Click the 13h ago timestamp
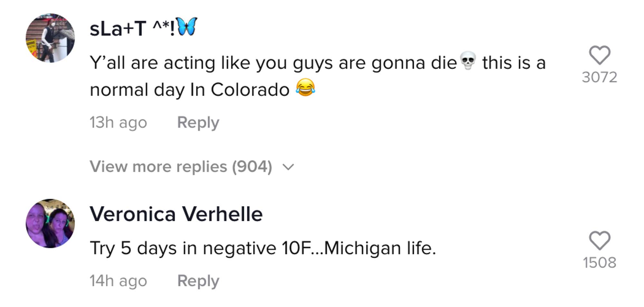 coord(118,123)
